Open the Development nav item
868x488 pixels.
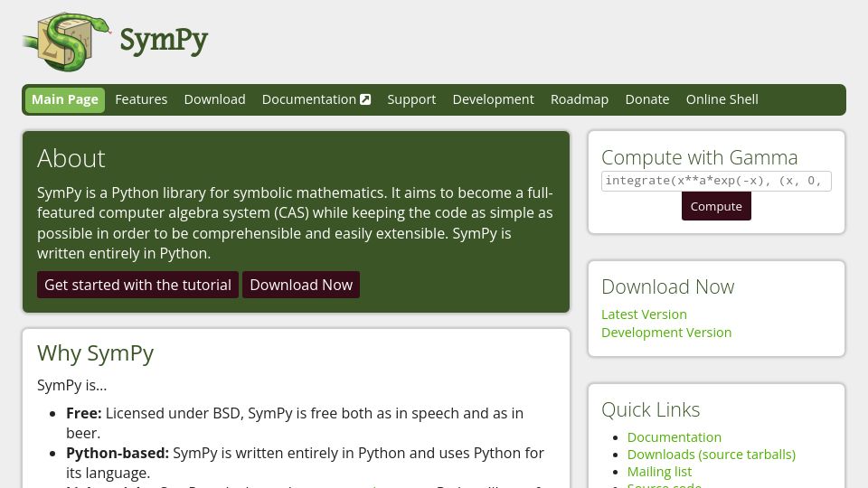coord(494,99)
